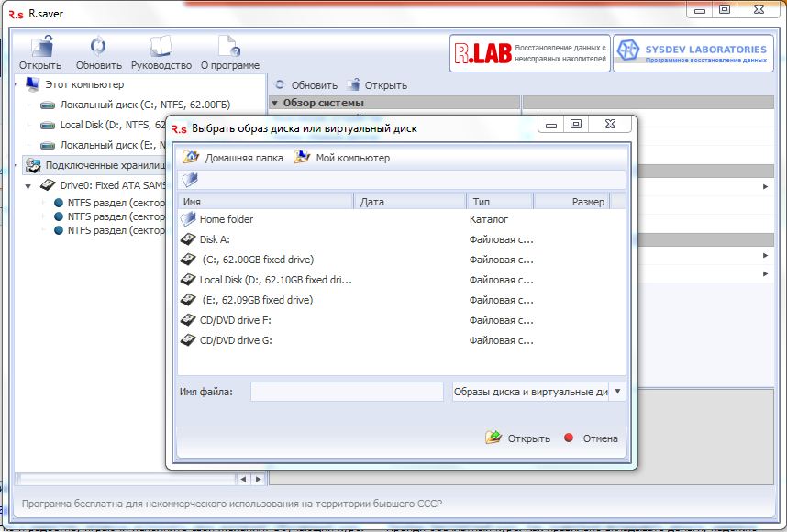Select Disk A: in file list

[x=402, y=239]
